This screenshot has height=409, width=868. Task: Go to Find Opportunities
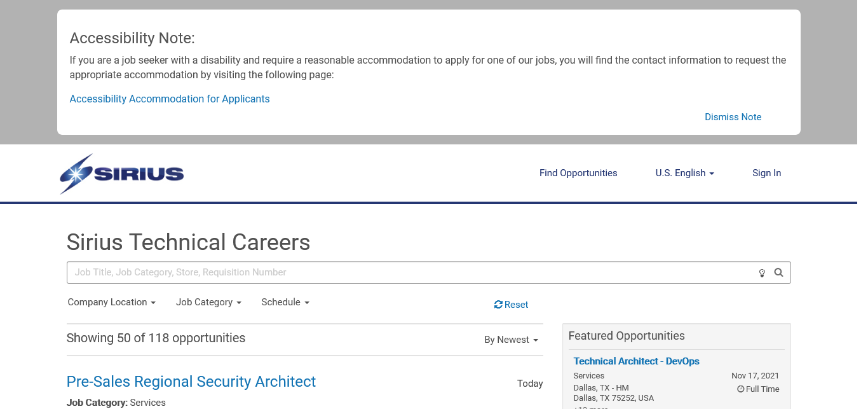point(578,173)
